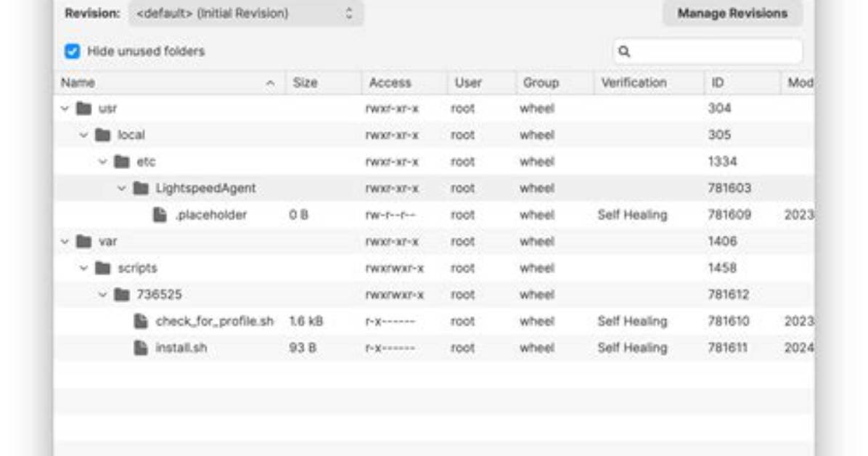Select the LightspeedAgent folder name

pyautogui.click(x=206, y=188)
